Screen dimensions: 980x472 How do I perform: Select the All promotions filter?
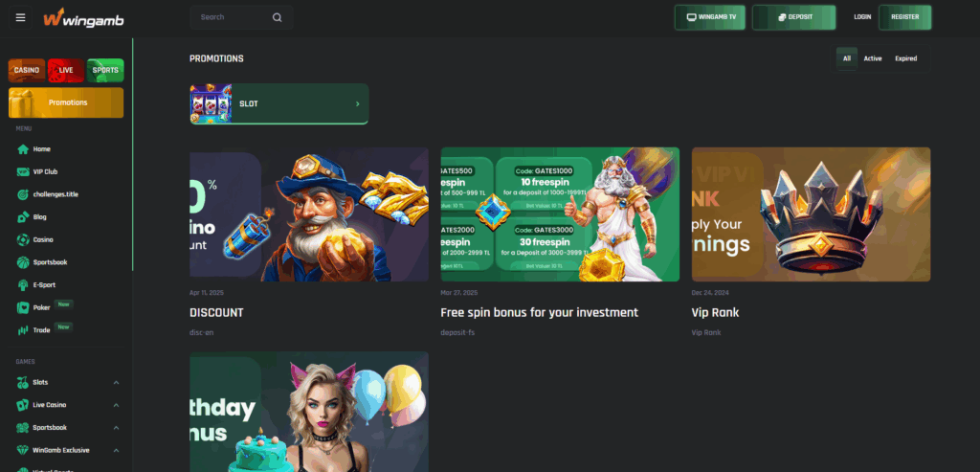pyautogui.click(x=847, y=58)
